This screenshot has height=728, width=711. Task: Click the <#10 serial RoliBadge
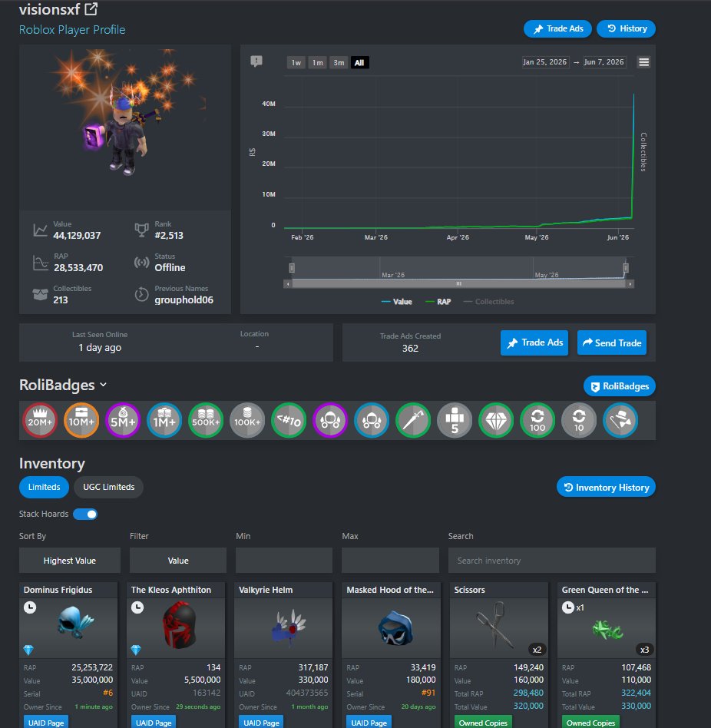coord(289,421)
